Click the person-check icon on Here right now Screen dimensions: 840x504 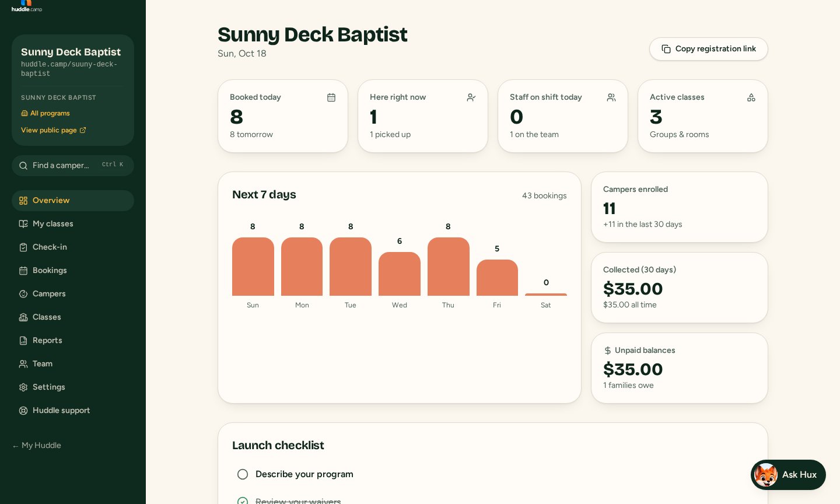click(x=471, y=97)
